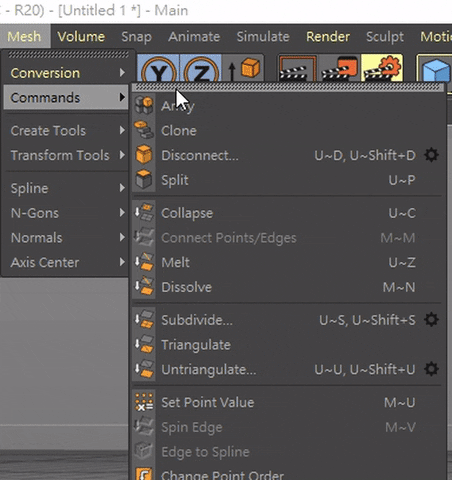Open Subdivide options gear icon
Screen dimensions: 452x480
pyautogui.click(x=431, y=320)
